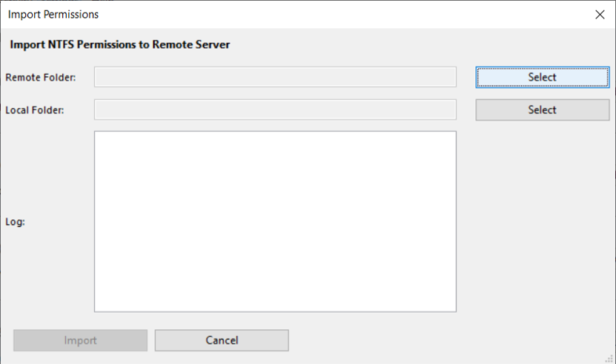Click the Import NTFS Permissions heading
Screen dimensions: 616x364
point(120,44)
